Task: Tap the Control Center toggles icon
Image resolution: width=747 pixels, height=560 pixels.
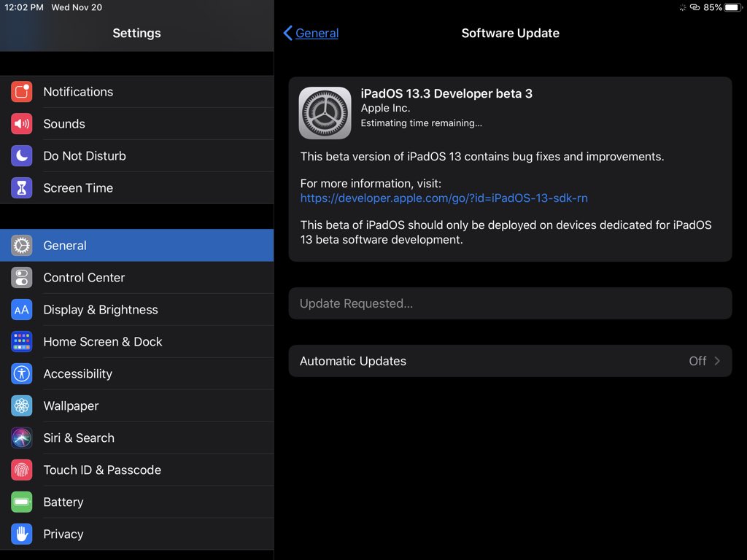Action: click(x=22, y=278)
